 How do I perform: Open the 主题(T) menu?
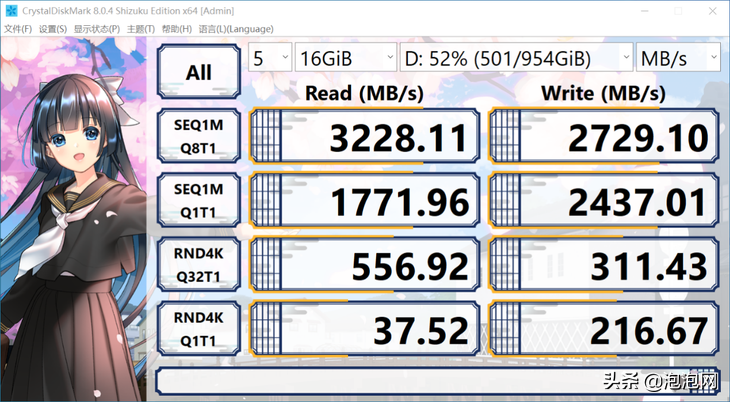click(141, 29)
